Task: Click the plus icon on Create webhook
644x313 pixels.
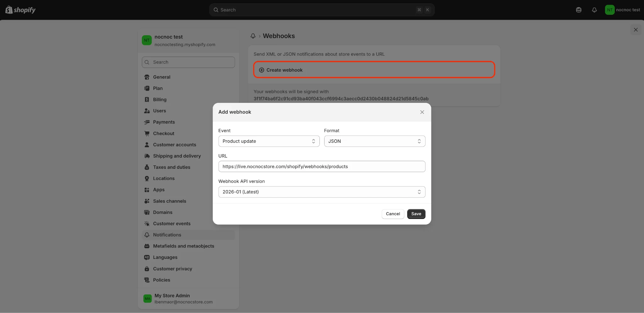Action: [262, 70]
